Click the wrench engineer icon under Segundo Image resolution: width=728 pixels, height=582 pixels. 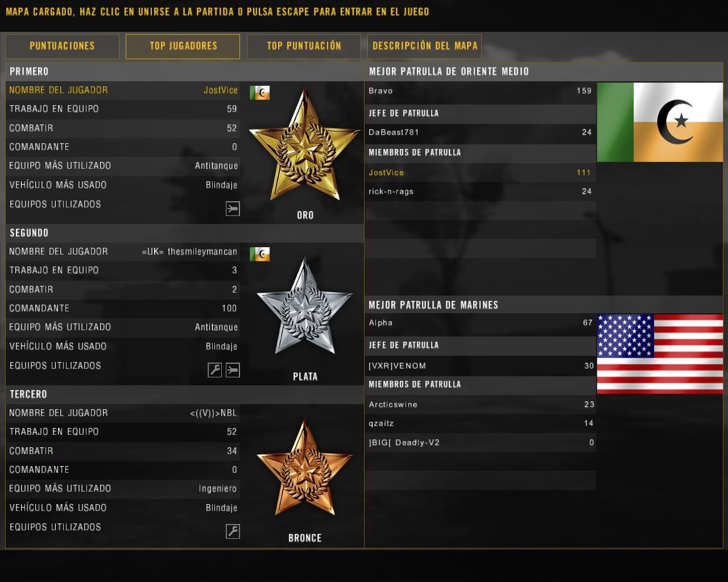point(214,370)
